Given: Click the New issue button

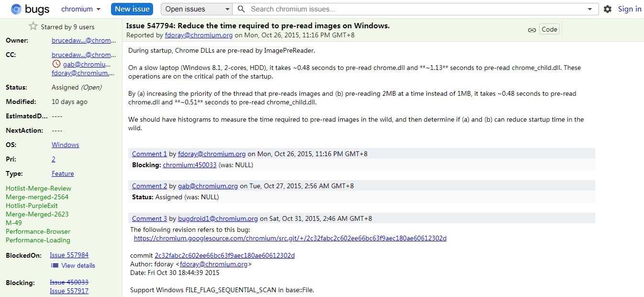Looking at the screenshot, I should pyautogui.click(x=132, y=9).
